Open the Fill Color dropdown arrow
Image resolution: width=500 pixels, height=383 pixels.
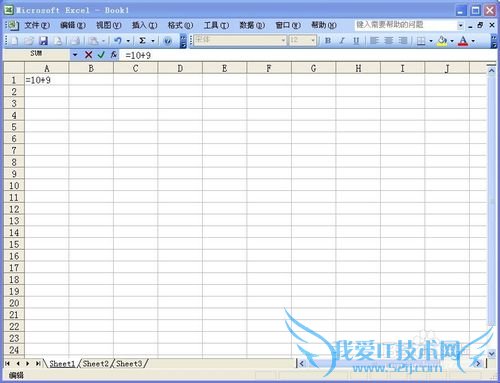452,41
